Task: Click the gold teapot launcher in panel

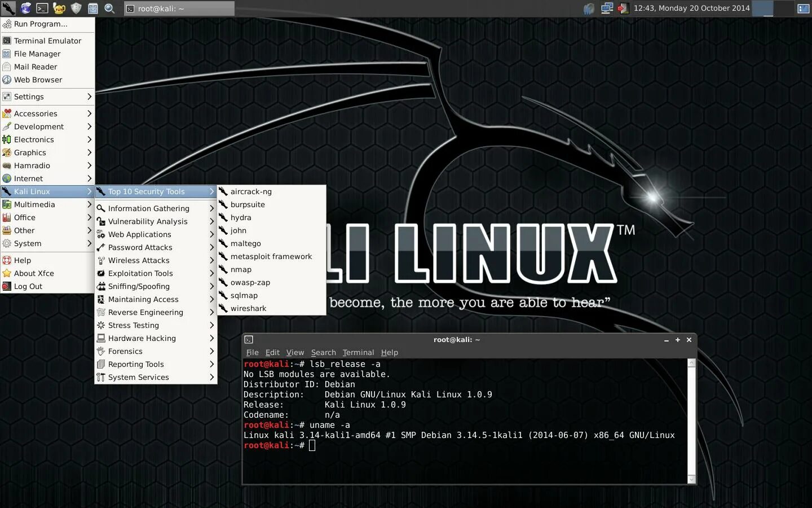Action: tap(59, 8)
